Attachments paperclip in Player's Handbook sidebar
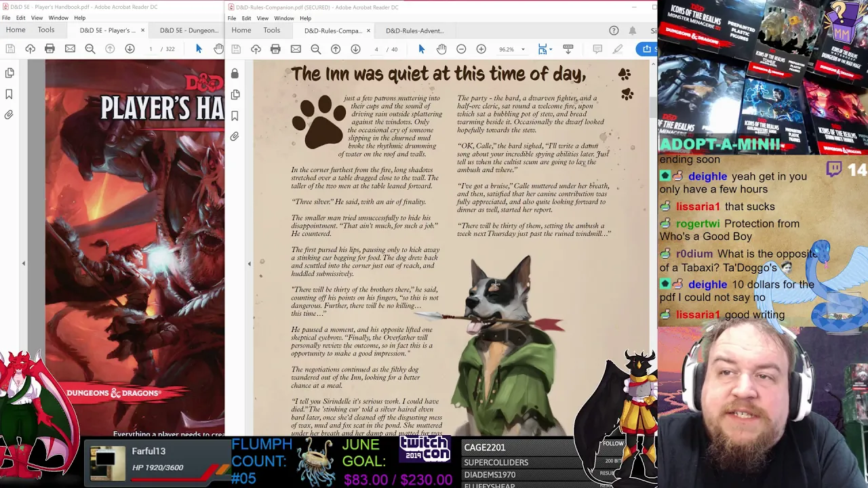 (x=9, y=115)
